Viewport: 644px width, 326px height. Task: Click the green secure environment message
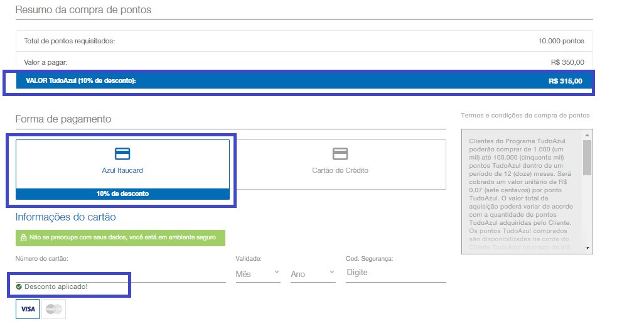121,237
